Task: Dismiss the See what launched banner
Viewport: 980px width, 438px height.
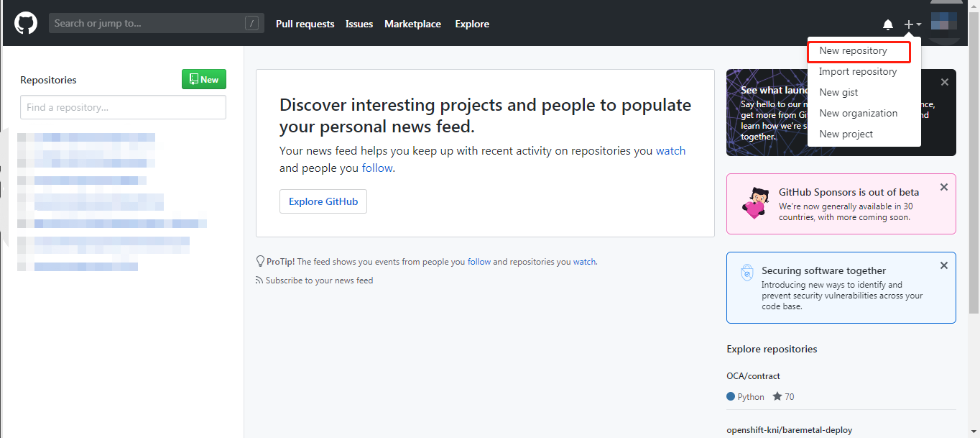Action: coord(944,83)
